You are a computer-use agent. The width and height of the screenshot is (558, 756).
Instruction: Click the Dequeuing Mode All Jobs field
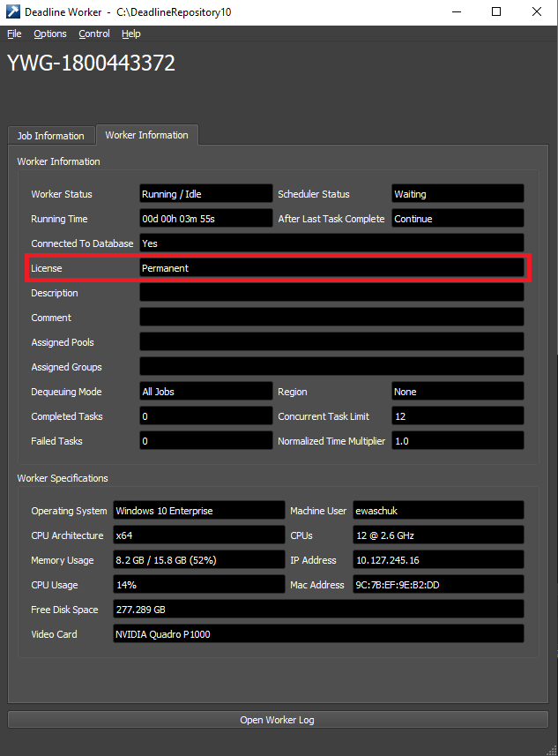pyautogui.click(x=205, y=392)
